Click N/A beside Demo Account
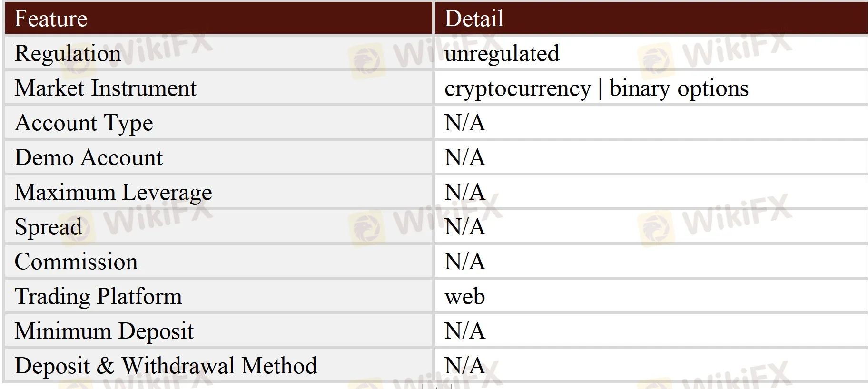The image size is (868, 389). (464, 157)
